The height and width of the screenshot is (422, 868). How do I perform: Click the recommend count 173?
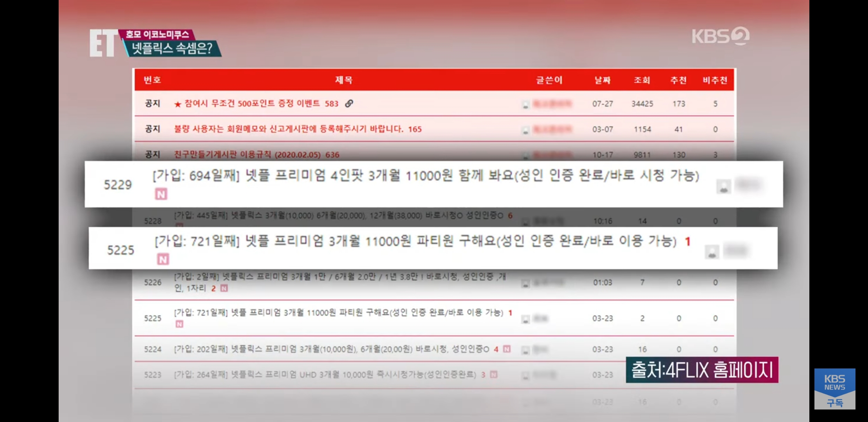[x=679, y=104]
